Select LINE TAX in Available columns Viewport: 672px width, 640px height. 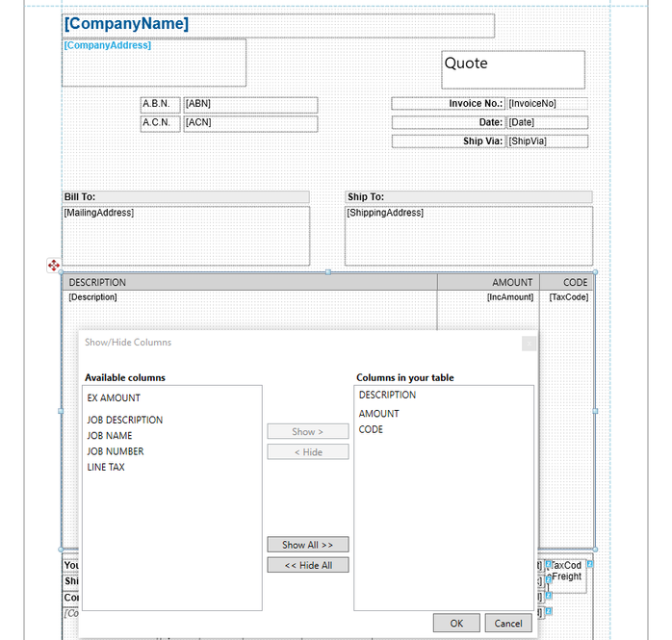point(106,468)
